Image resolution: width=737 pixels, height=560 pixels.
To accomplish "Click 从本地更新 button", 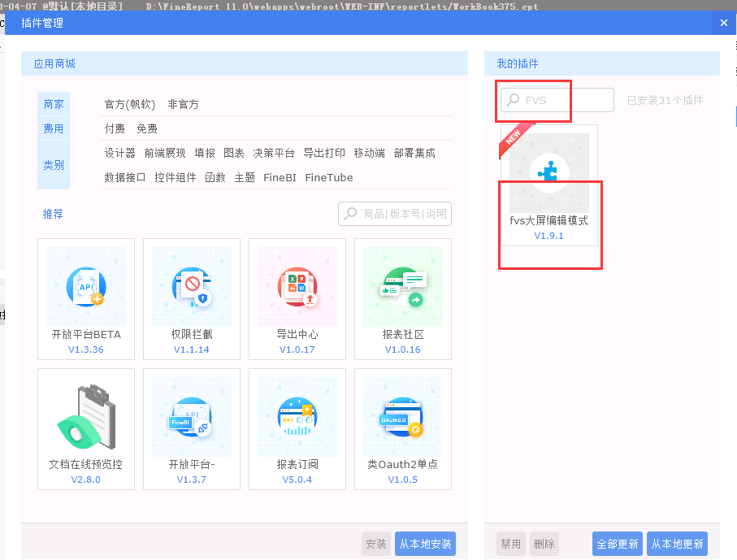I will click(x=678, y=544).
